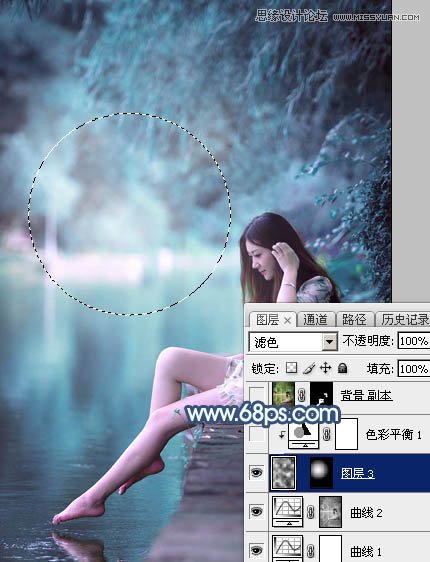Close the 图层 tab with its X
This screenshot has width=430, height=562.
[287, 320]
